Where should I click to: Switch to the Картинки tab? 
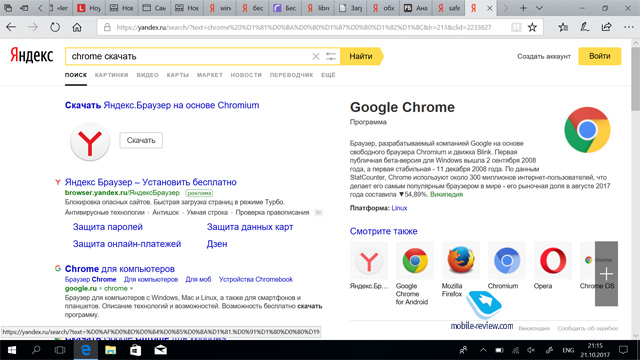pos(111,75)
